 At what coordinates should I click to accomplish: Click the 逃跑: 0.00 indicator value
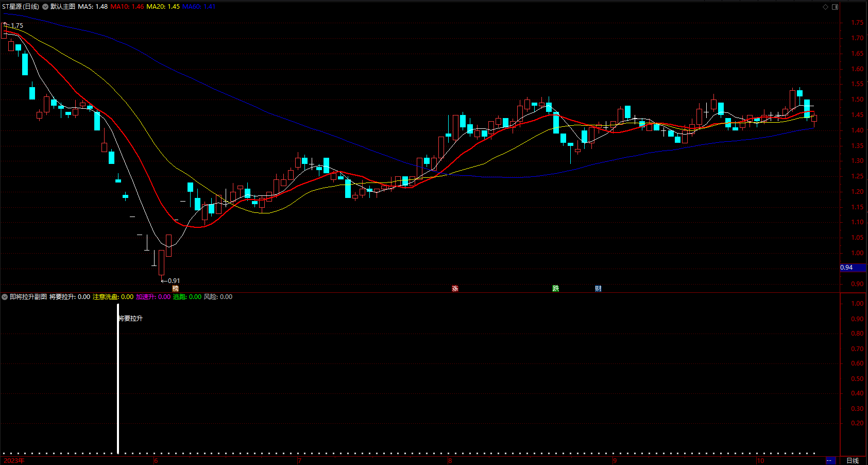click(187, 297)
